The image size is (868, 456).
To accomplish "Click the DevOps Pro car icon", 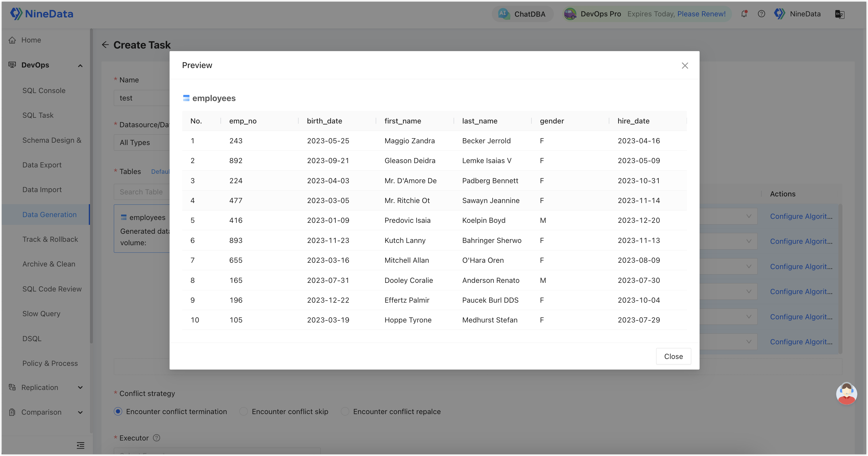I will click(x=570, y=14).
